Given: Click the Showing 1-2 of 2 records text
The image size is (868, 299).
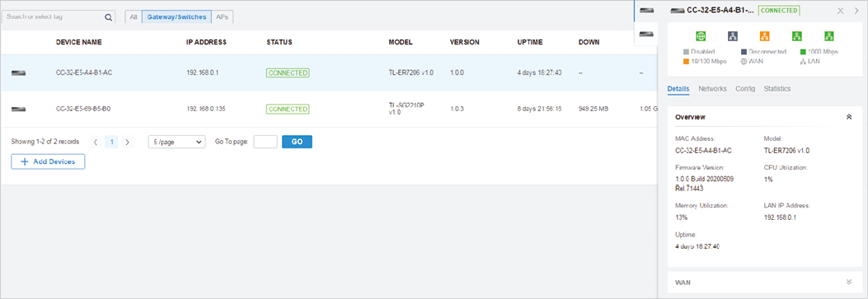Looking at the screenshot, I should click(x=45, y=142).
